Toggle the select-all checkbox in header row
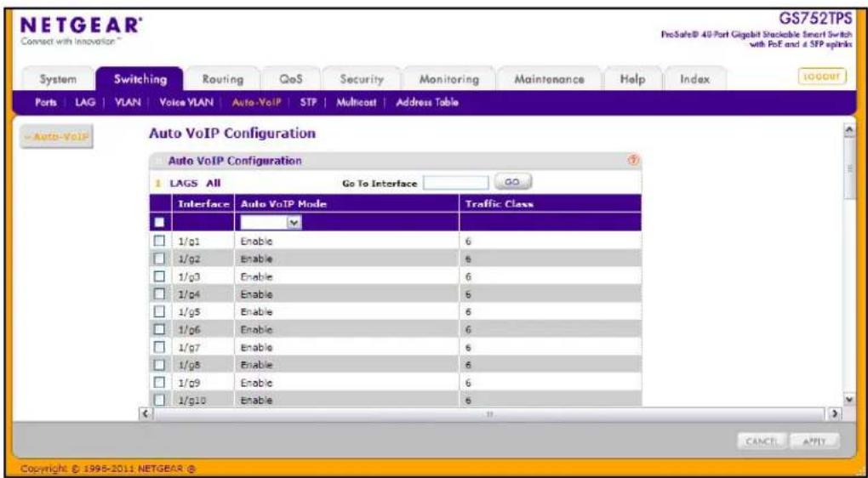The image size is (868, 478). 159,222
